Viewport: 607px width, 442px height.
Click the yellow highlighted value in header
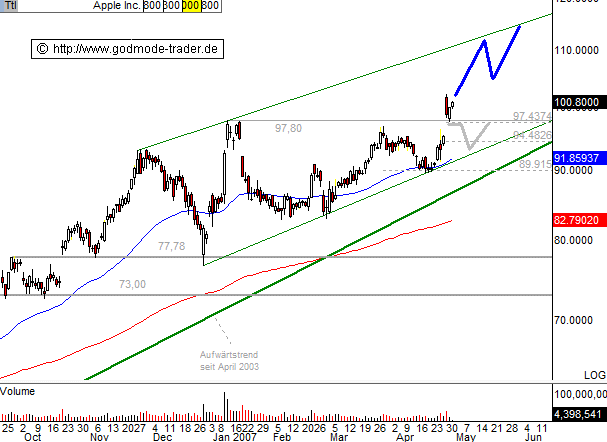click(190, 6)
